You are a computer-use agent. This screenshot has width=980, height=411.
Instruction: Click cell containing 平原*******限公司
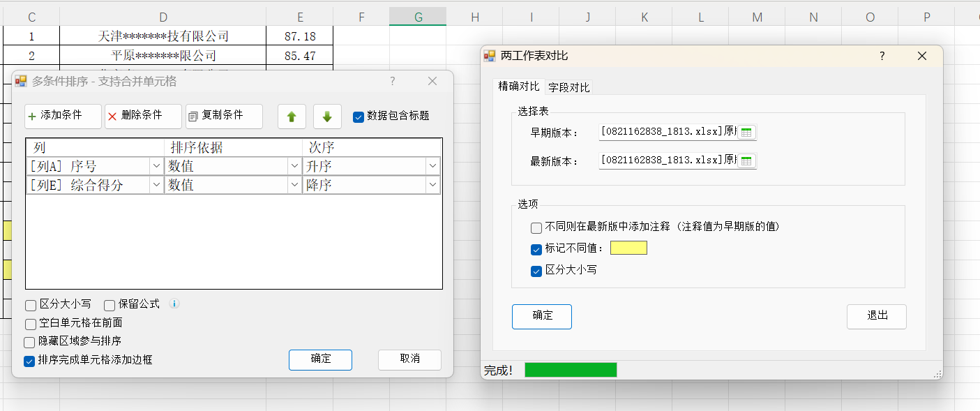point(163,55)
